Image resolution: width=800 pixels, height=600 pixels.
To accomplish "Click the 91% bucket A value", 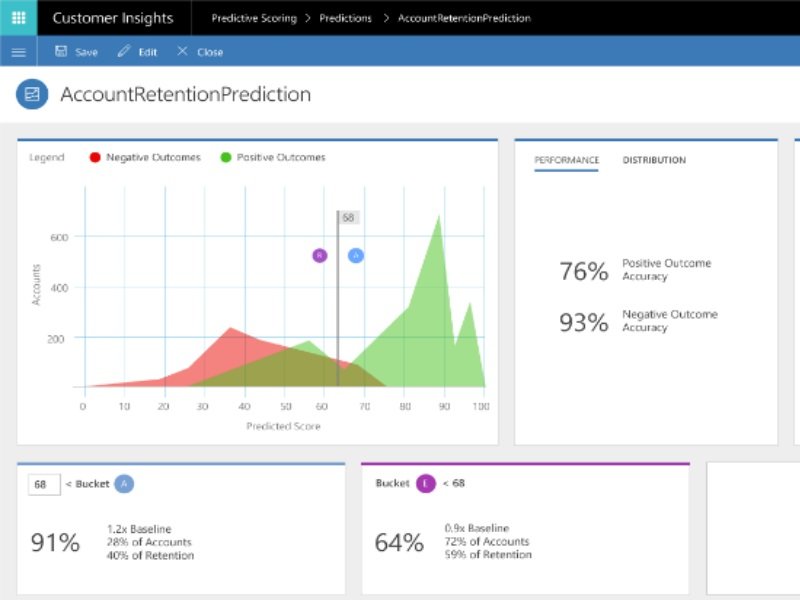I will (x=55, y=542).
